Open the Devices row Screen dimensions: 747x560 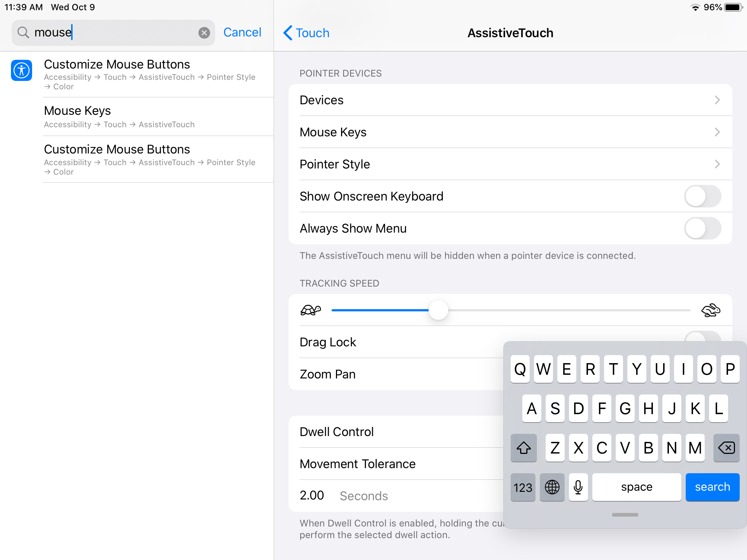[510, 100]
